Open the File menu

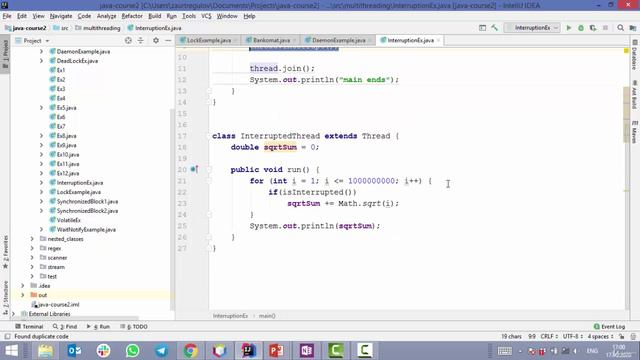pos(7,16)
